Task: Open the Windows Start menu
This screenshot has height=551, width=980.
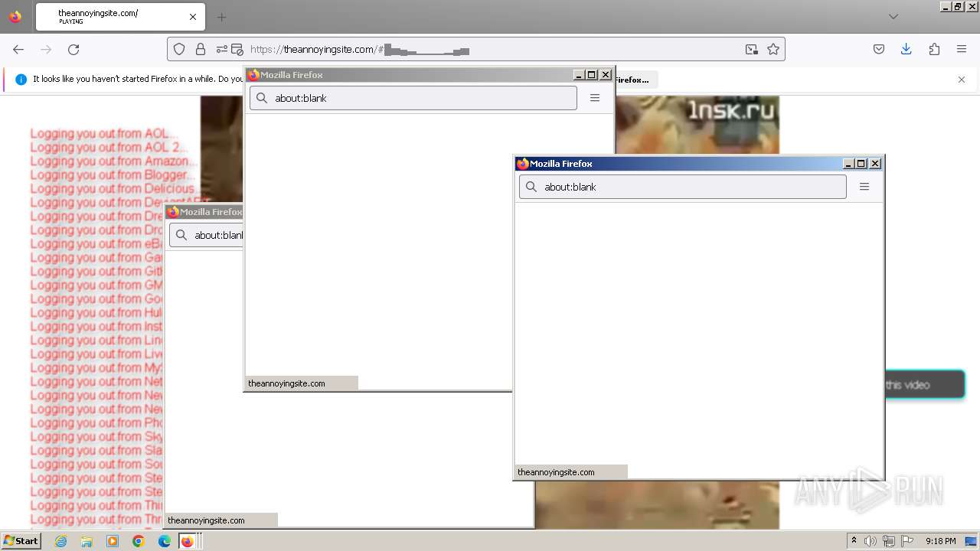Action: click(21, 541)
